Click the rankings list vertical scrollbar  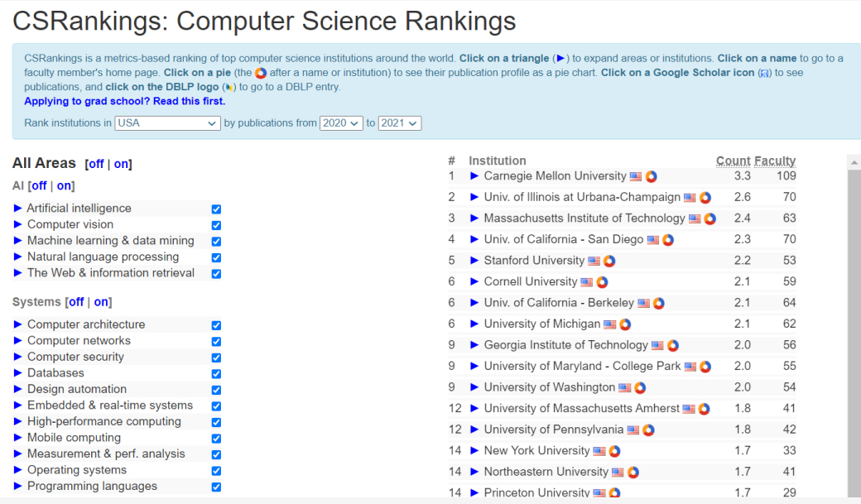coord(854,331)
